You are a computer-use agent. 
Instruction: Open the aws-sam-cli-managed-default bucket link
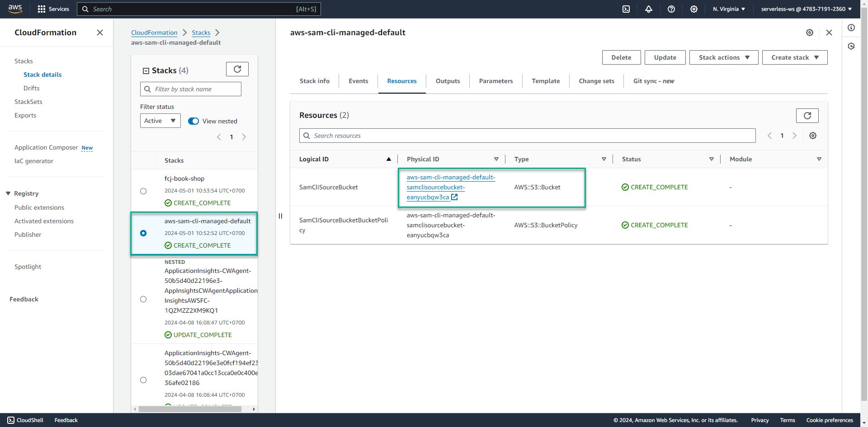pyautogui.click(x=451, y=187)
